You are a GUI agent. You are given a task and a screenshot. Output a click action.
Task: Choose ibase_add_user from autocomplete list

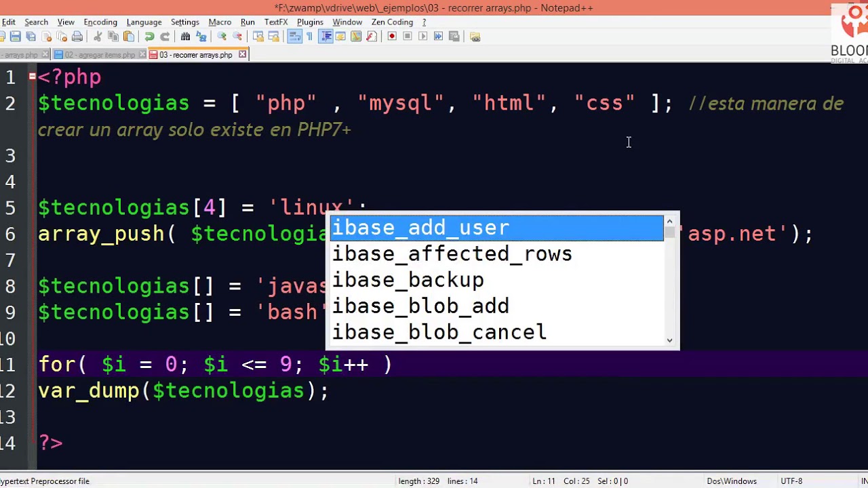(x=496, y=228)
